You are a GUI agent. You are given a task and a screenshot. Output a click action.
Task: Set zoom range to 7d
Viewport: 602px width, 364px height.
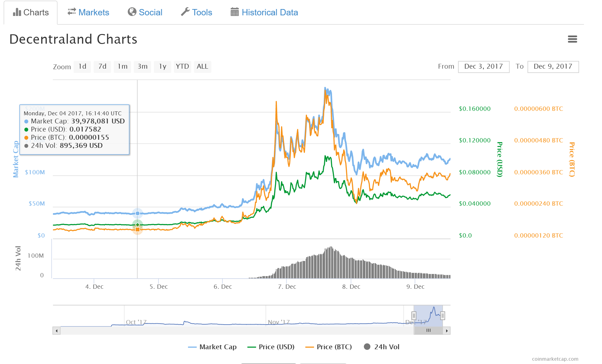[102, 67]
